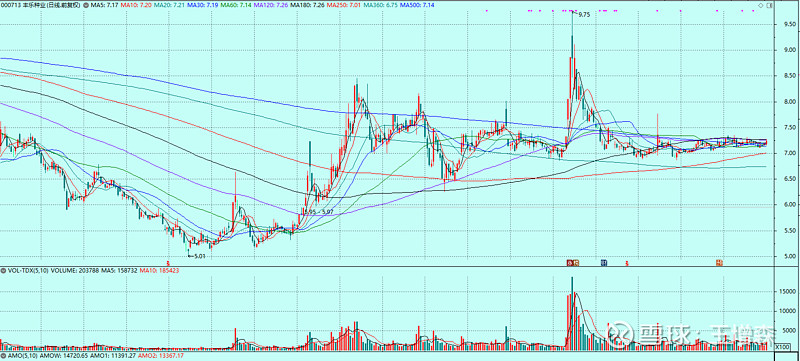This screenshot has height=361, width=800.
Task: Click the 7.00 price axis label
Action: point(790,153)
